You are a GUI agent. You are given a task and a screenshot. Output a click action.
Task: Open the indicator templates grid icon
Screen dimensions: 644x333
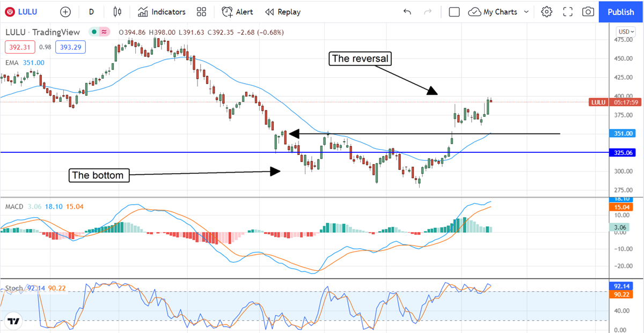tap(201, 12)
